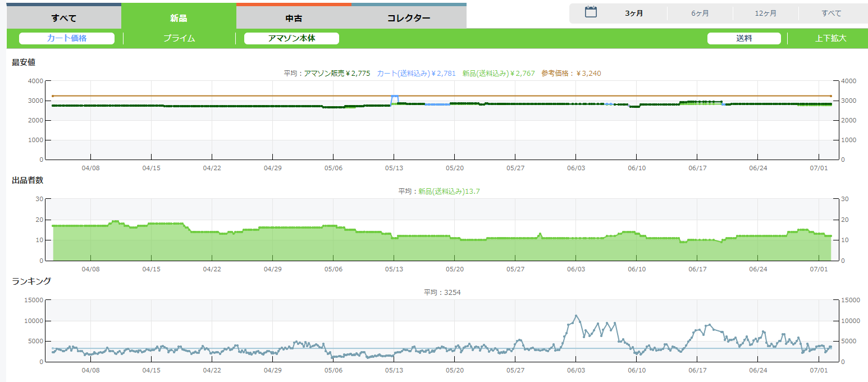Click the 出品者数 average 新品(送料込み) legend
This screenshot has height=382, width=868.
[x=449, y=191]
